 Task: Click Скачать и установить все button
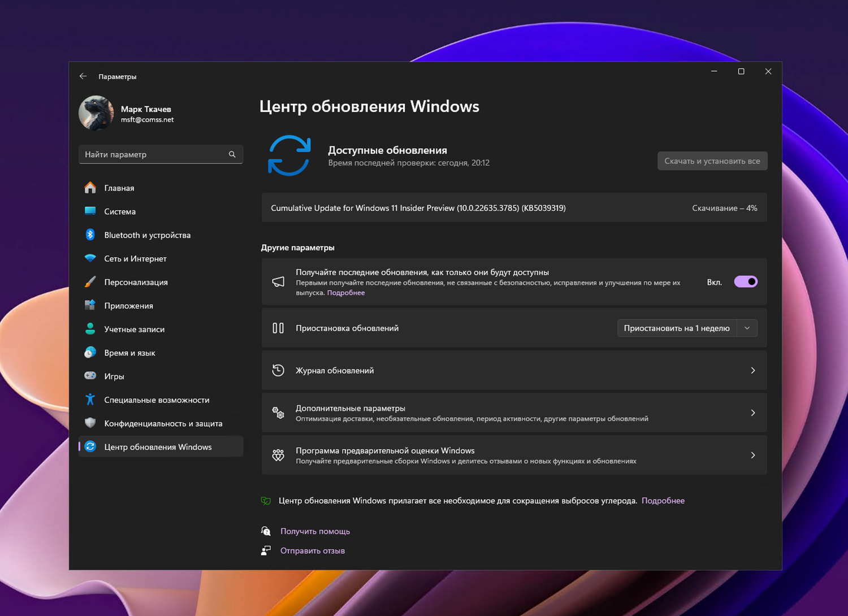pos(712,161)
